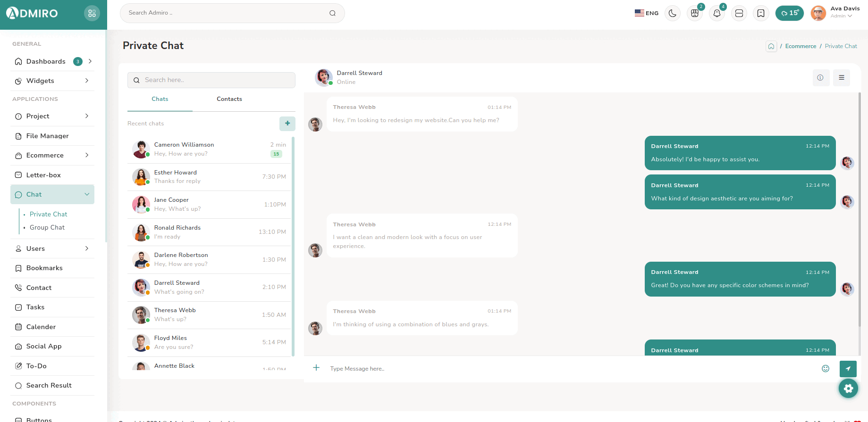Screen dimensions: 868x422
Task: Click the bookmark icon in top bar
Action: pos(761,13)
